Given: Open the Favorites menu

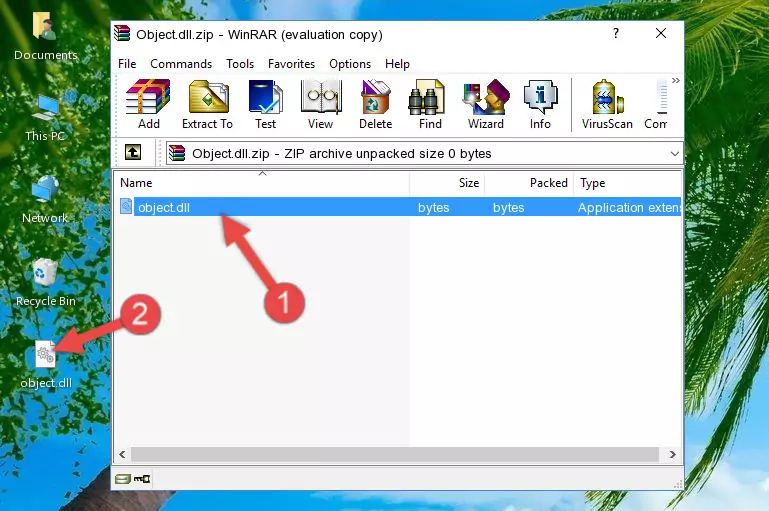Looking at the screenshot, I should tap(291, 64).
